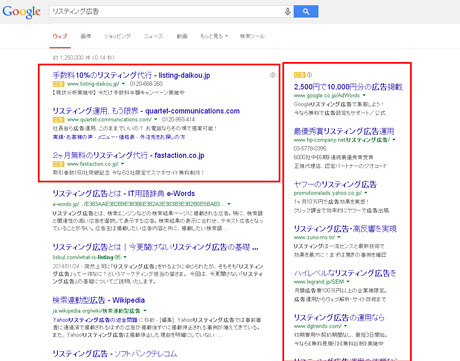Expand arrow next to promotionalads.yahoo.co.jp URL
Image resolution: width=460 pixels, height=361 pixels.
(366, 193)
